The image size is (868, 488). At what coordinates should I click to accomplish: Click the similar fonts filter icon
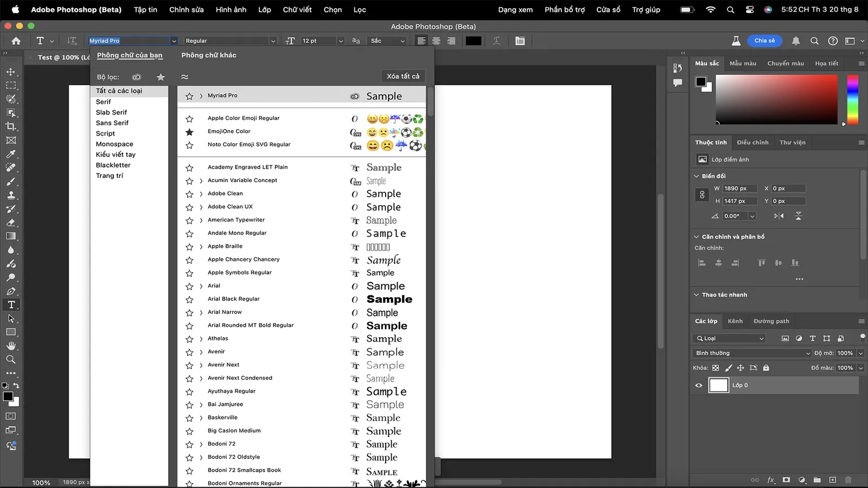[184, 77]
